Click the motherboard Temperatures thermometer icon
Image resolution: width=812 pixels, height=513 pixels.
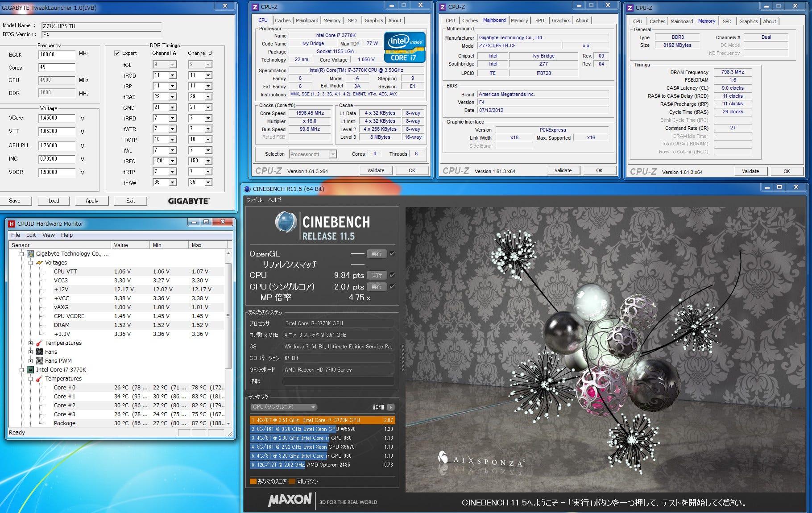point(39,343)
